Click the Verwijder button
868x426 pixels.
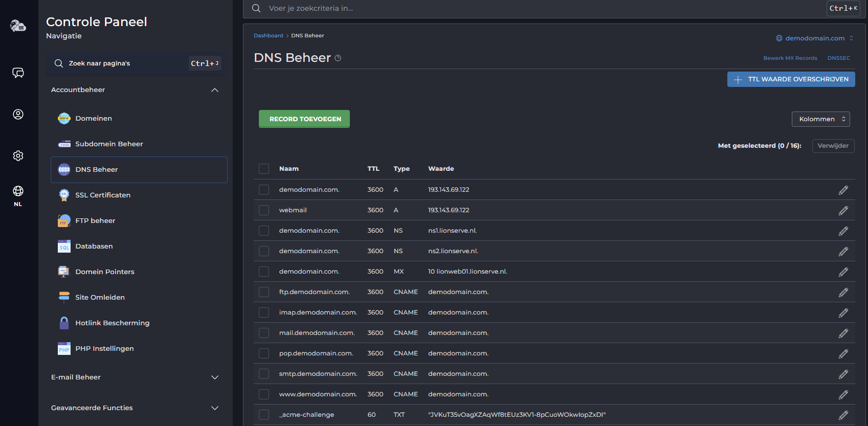coord(833,146)
